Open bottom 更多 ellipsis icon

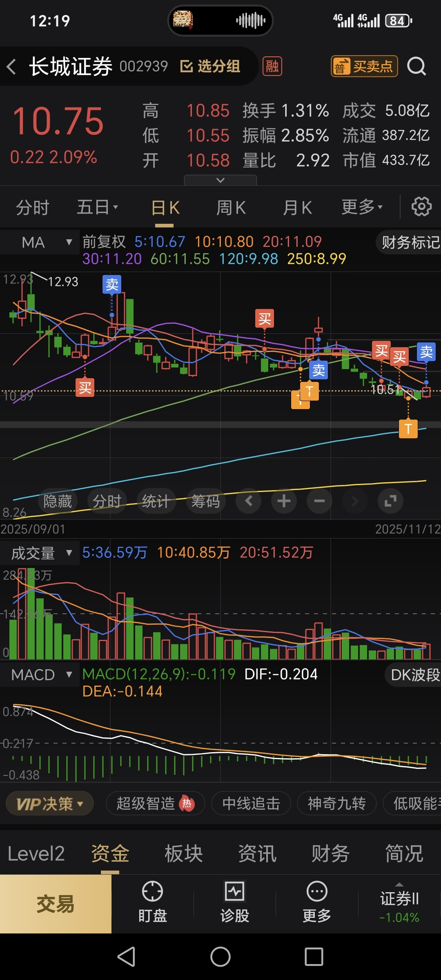(317, 902)
